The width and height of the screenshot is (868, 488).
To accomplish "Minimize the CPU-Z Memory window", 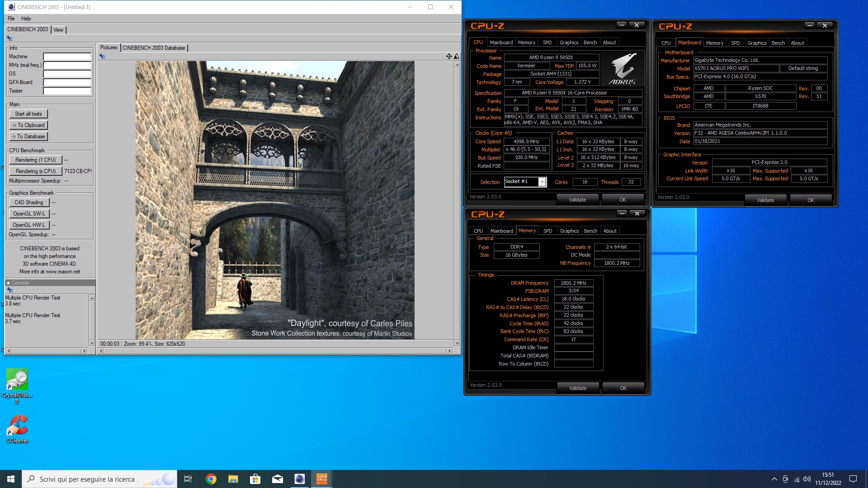I will click(x=622, y=213).
